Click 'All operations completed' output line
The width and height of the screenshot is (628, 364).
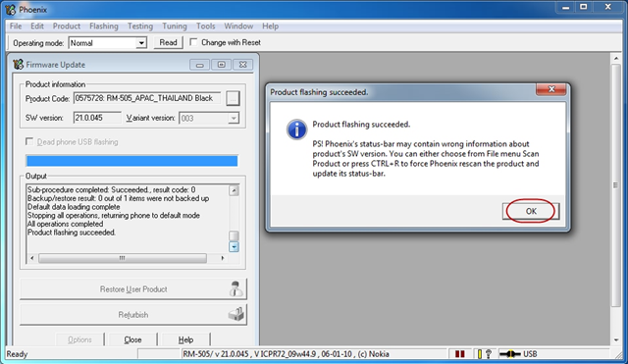(x=66, y=224)
